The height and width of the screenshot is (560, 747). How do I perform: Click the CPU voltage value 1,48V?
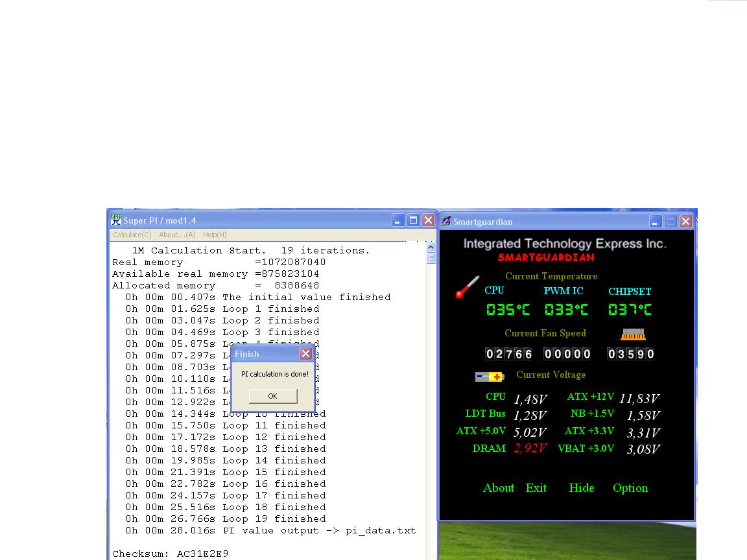coord(530,399)
